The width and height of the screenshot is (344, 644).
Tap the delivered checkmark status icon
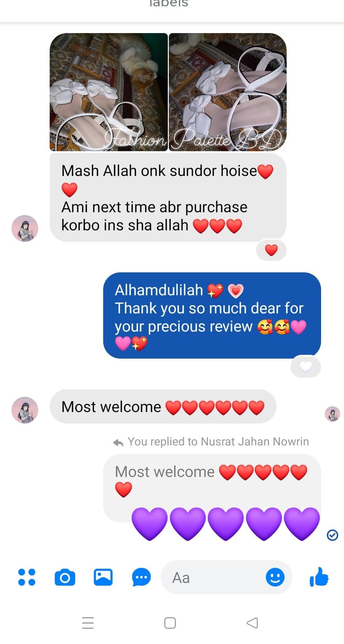coord(332,535)
